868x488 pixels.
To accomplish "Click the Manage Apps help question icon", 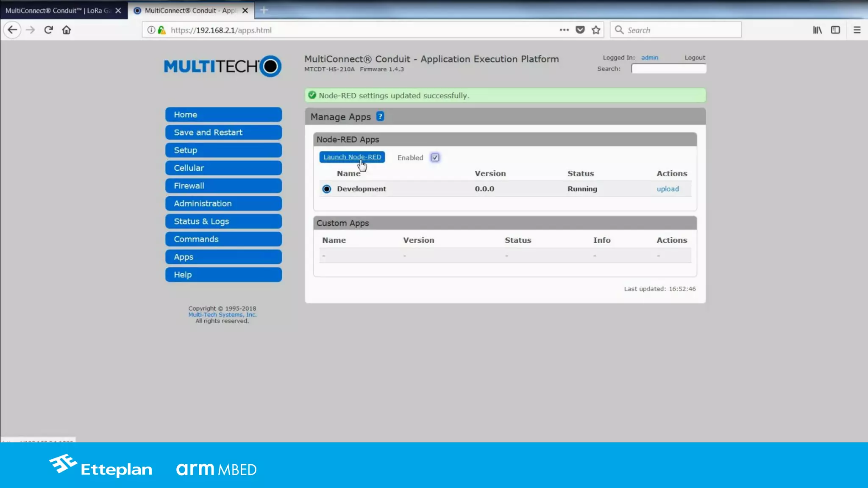I will [x=380, y=116].
